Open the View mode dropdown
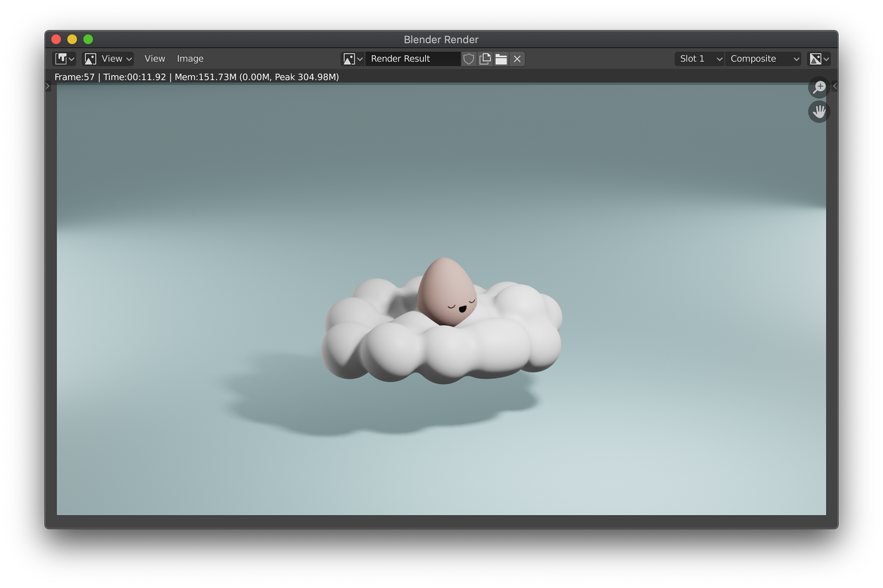This screenshot has height=588, width=883. point(108,59)
